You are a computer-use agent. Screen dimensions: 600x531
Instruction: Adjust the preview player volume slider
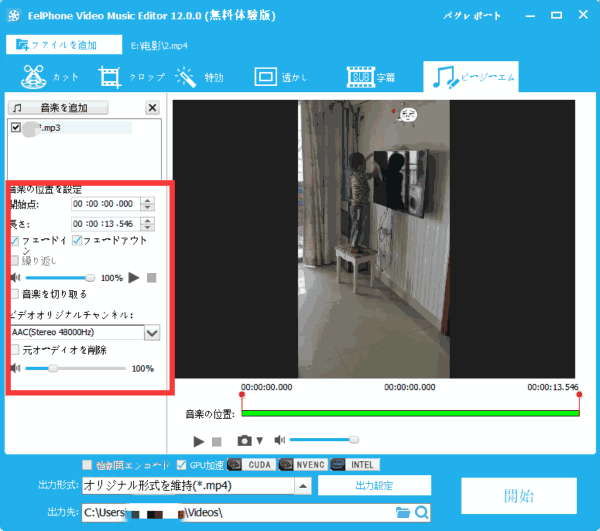324,440
